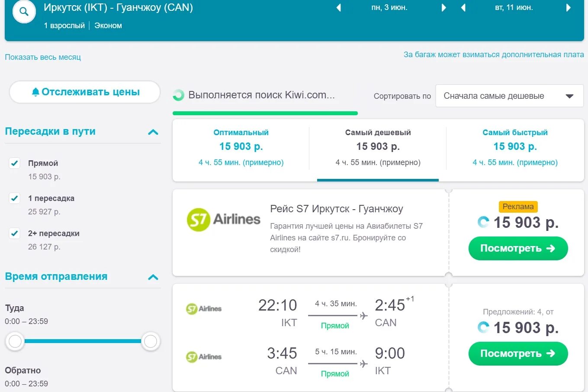
Task: Click Посмотреть button in S7 advert
Action: tap(518, 249)
